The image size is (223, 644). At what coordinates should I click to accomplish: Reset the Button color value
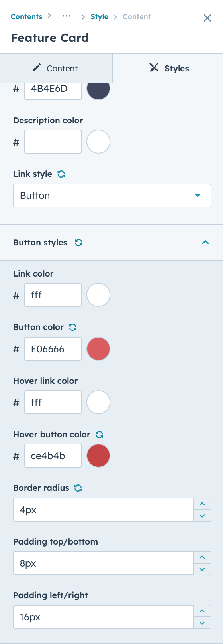click(73, 327)
